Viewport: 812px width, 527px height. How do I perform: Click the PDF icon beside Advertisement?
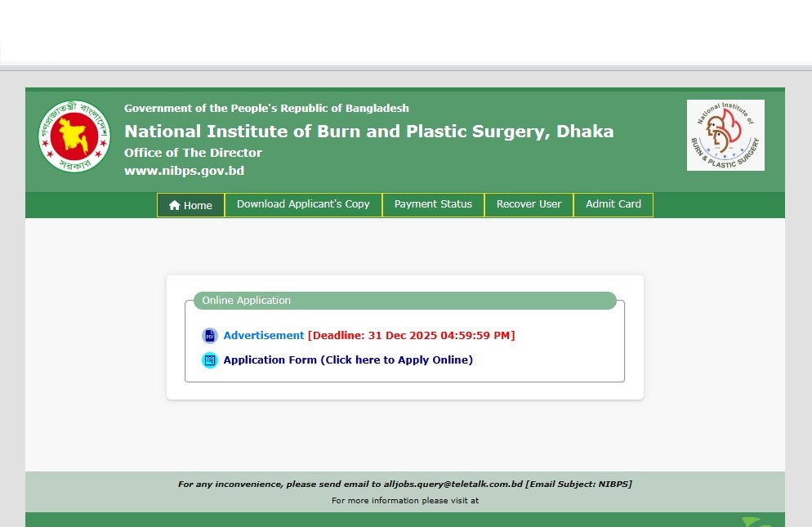pos(210,336)
